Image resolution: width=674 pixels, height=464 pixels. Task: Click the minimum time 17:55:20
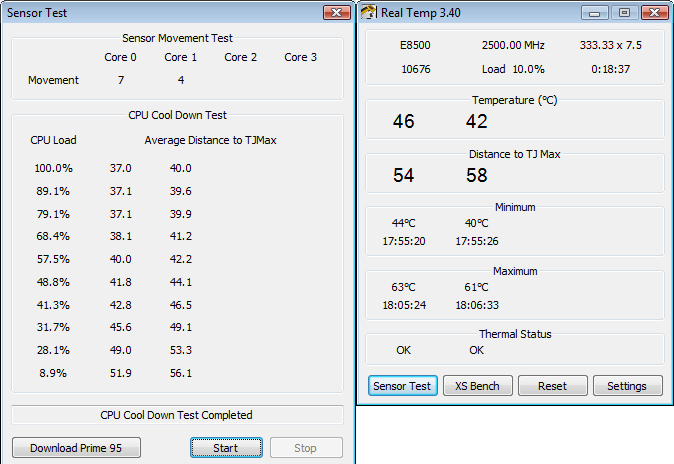[x=404, y=241]
